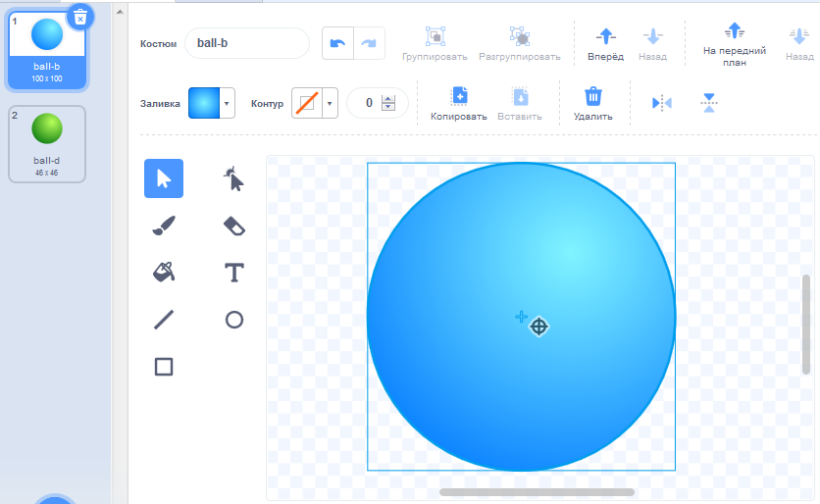
Task: Choose the Line drawing tool
Action: tap(164, 319)
